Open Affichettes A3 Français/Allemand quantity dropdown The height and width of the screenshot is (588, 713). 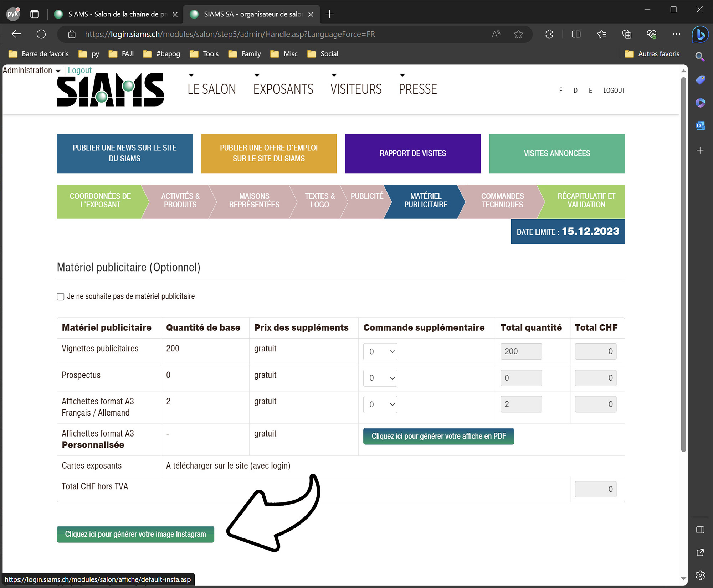click(380, 404)
